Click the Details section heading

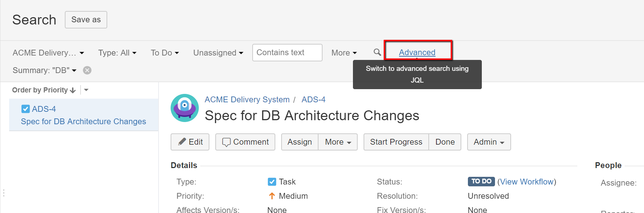(x=184, y=166)
